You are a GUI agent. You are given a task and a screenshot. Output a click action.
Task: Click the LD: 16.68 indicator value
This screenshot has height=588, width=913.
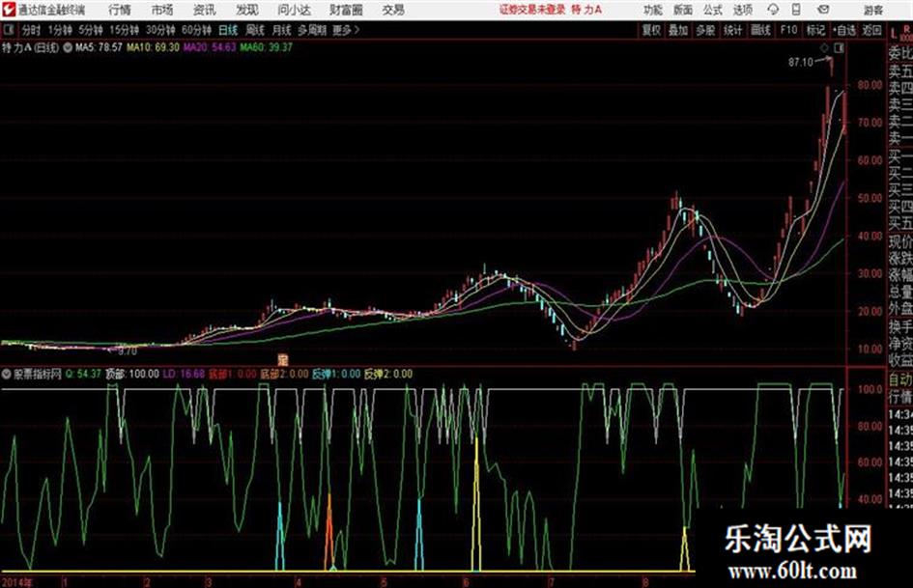click(x=184, y=374)
